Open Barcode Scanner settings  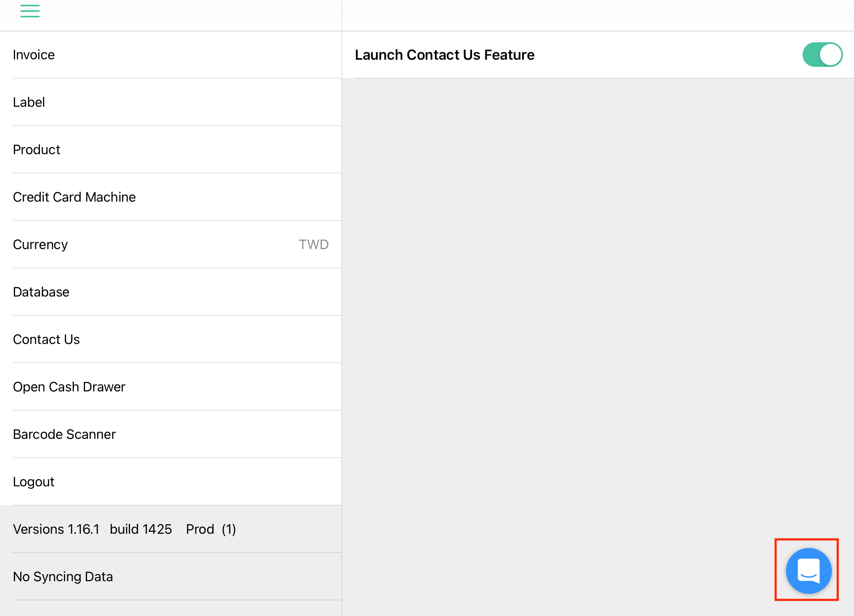click(171, 434)
